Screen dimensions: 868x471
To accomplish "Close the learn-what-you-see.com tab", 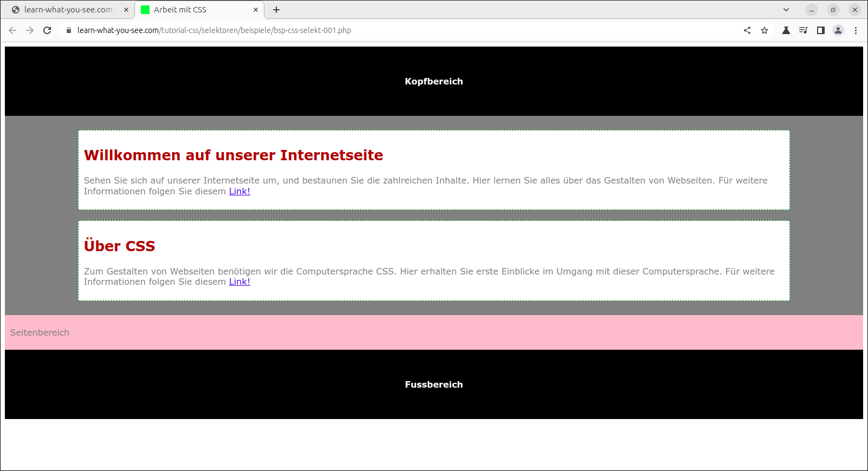I will (x=126, y=10).
